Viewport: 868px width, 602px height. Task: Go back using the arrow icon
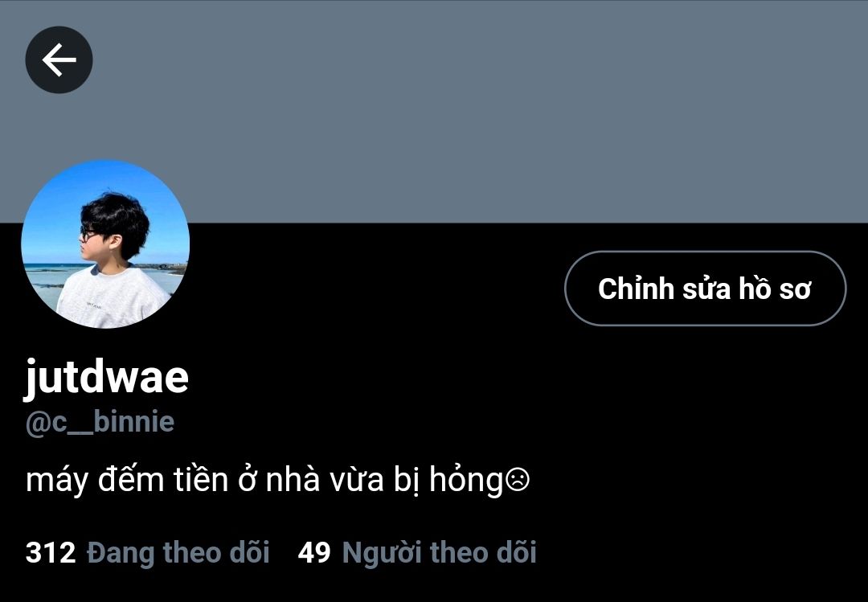point(59,59)
